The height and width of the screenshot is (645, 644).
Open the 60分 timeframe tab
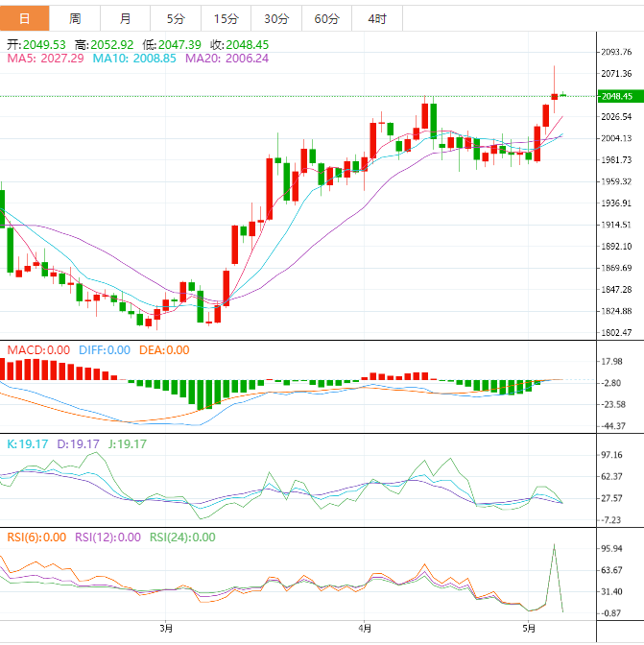click(x=326, y=18)
